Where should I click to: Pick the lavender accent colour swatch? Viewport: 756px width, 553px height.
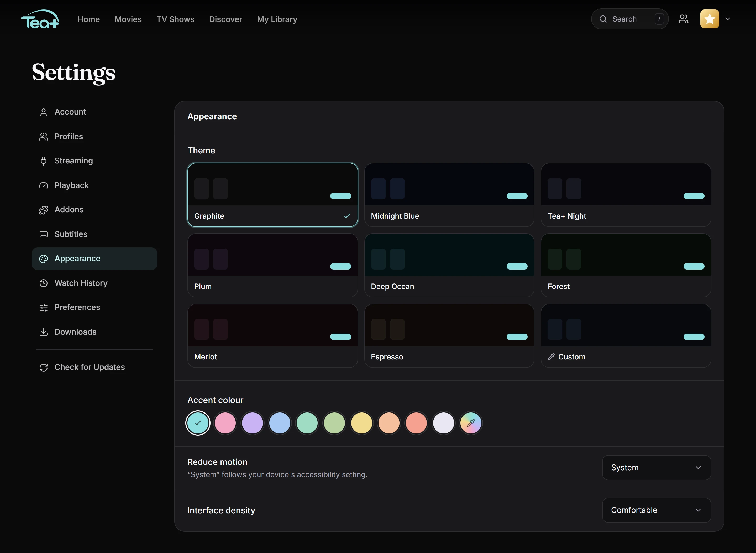pyautogui.click(x=253, y=423)
